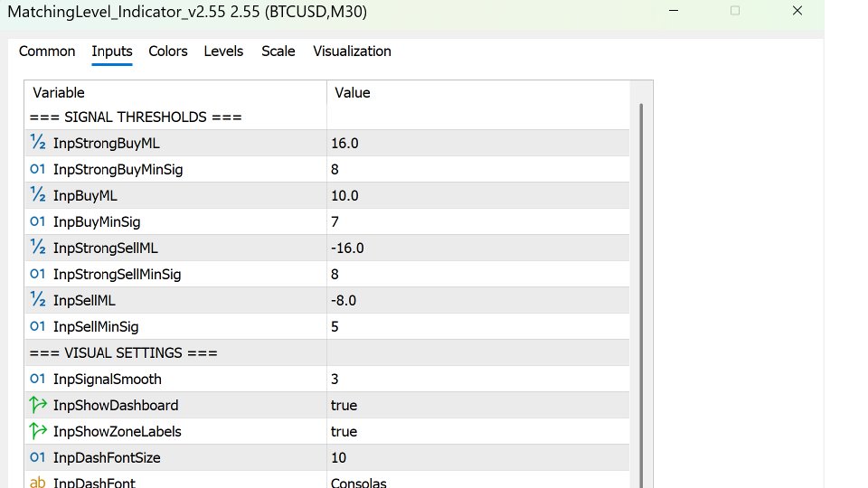Close the indicator properties dialog

point(797,11)
